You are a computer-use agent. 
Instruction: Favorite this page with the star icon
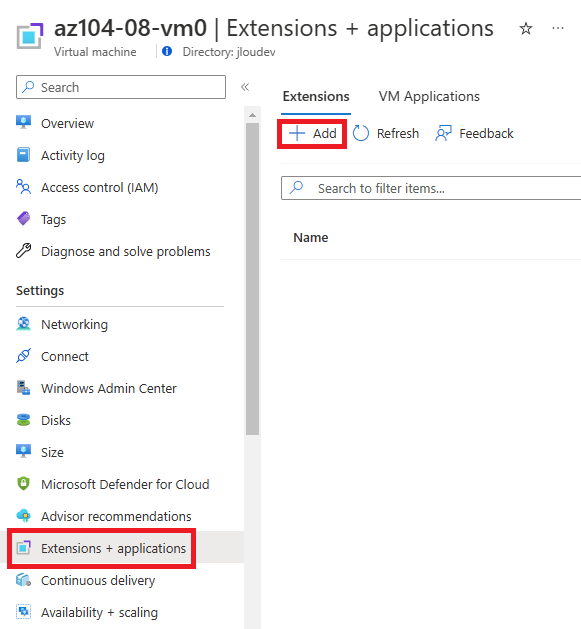[526, 29]
